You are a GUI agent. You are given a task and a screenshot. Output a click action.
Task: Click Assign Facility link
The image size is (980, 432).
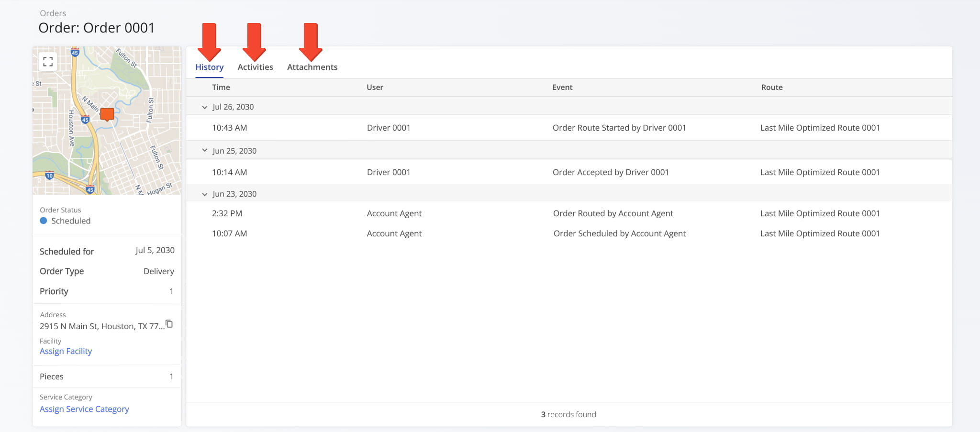pyautogui.click(x=66, y=351)
